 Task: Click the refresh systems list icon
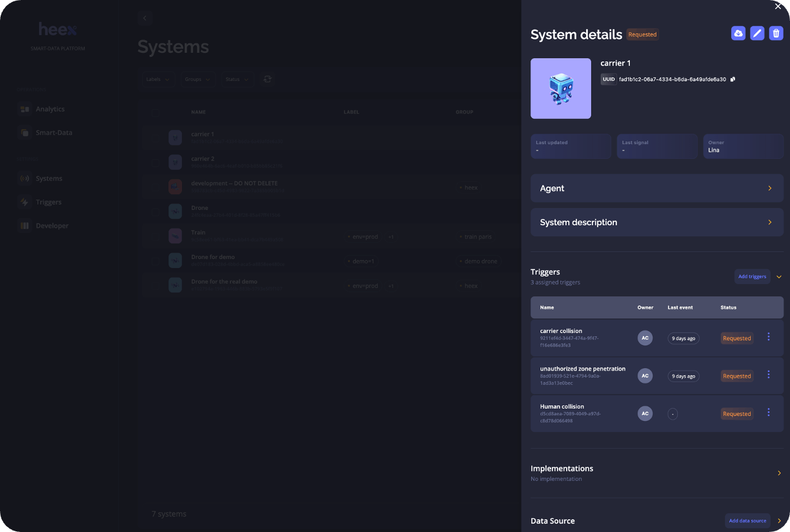[x=268, y=79]
